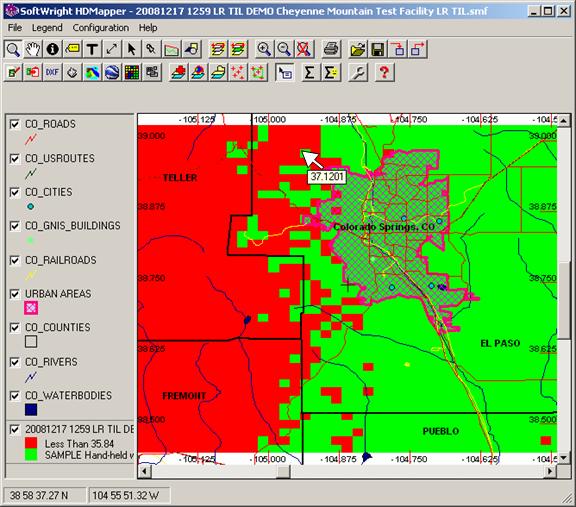Viewport: 576px width, 507px height.
Task: Click the longitude 104 55 51.32 W status field
Action: pyautogui.click(x=129, y=496)
